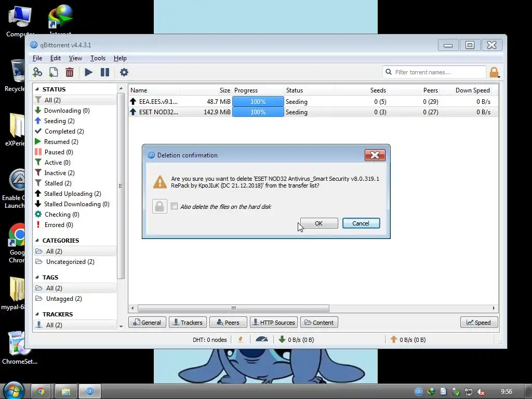Click the speedometer alternative speed limits icon
532x399 pixels.
point(262,339)
